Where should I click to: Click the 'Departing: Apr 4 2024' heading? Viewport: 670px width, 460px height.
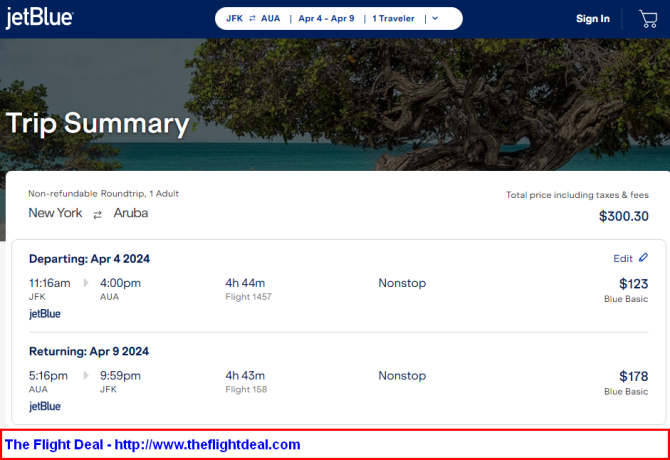click(89, 259)
